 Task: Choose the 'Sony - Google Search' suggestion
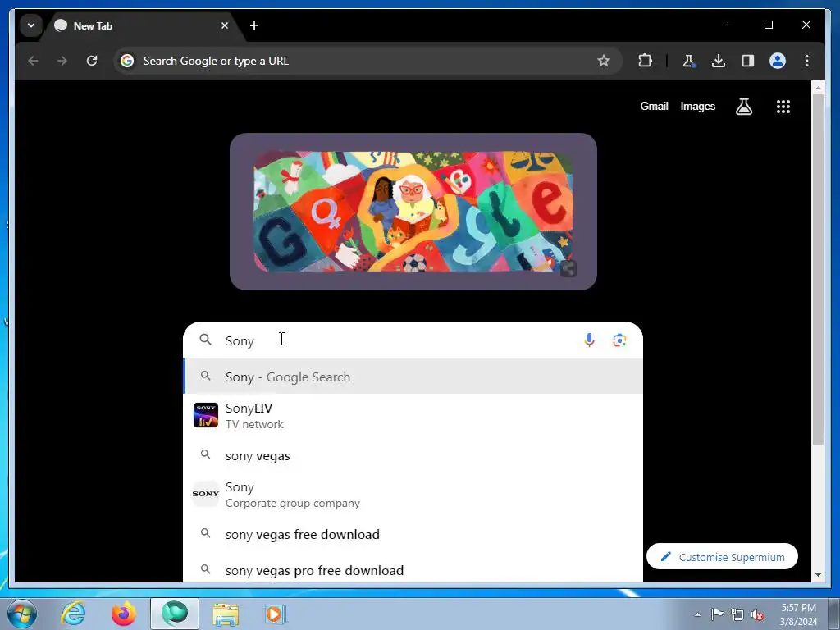click(413, 377)
